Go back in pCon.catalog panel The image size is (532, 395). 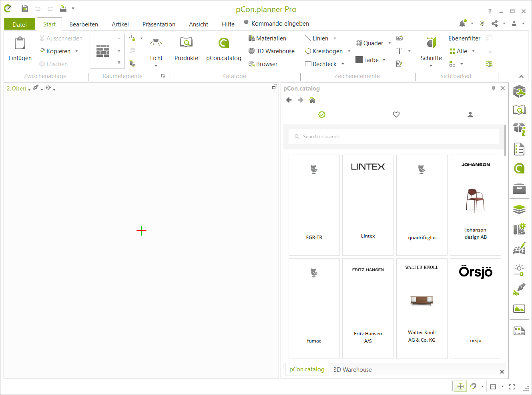pyautogui.click(x=289, y=100)
